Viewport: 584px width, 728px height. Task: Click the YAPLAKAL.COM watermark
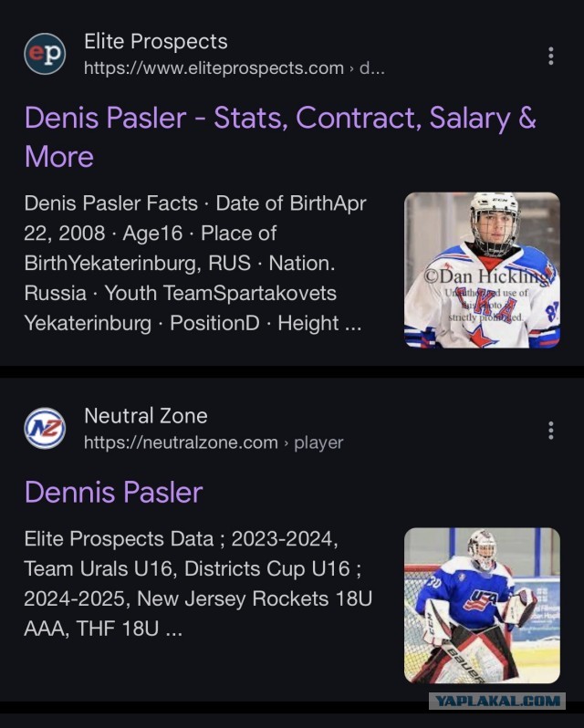coord(497,701)
